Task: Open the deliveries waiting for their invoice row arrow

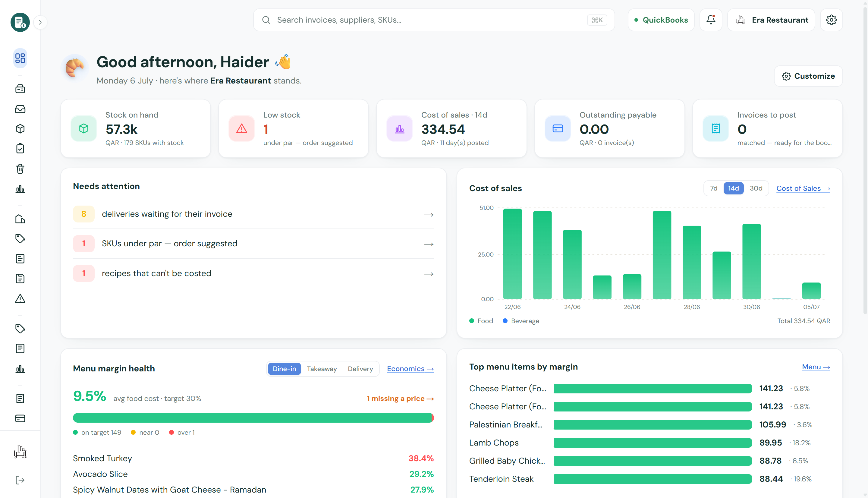Action: (429, 214)
